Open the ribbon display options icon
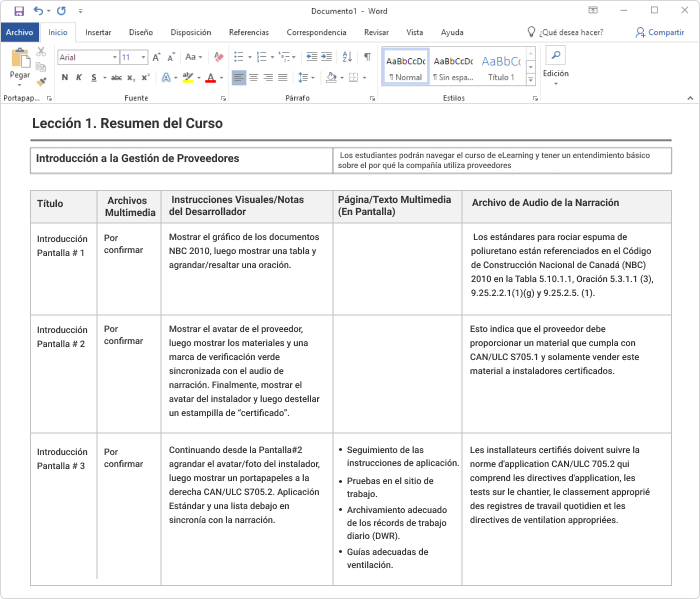This screenshot has width=700, height=599. coord(593,10)
